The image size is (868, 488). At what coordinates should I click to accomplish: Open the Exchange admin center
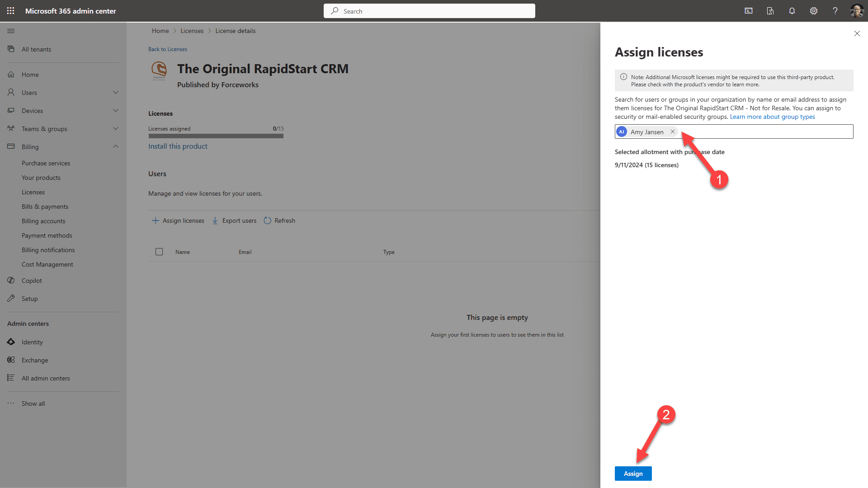point(34,360)
